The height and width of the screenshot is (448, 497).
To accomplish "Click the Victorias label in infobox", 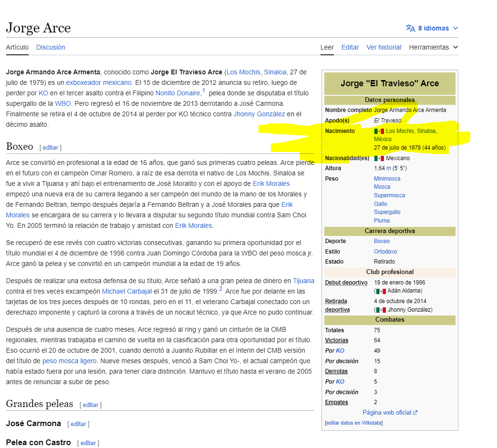I will (x=336, y=340).
